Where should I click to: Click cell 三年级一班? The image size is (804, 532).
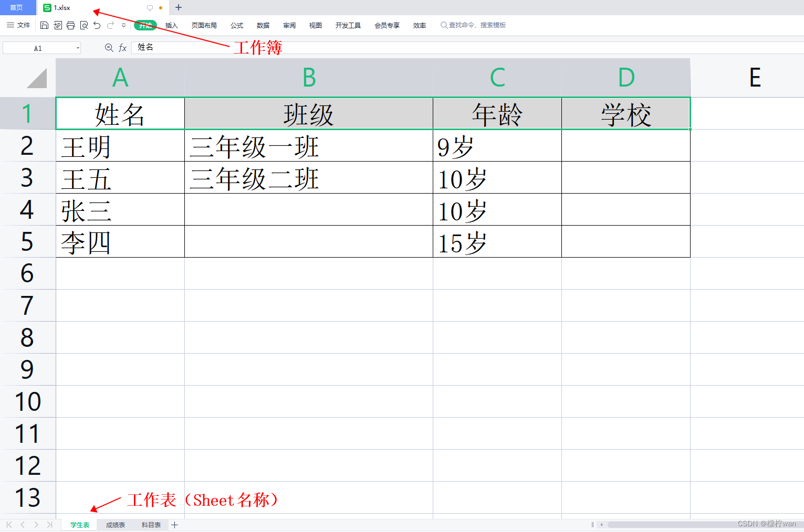[x=309, y=145]
